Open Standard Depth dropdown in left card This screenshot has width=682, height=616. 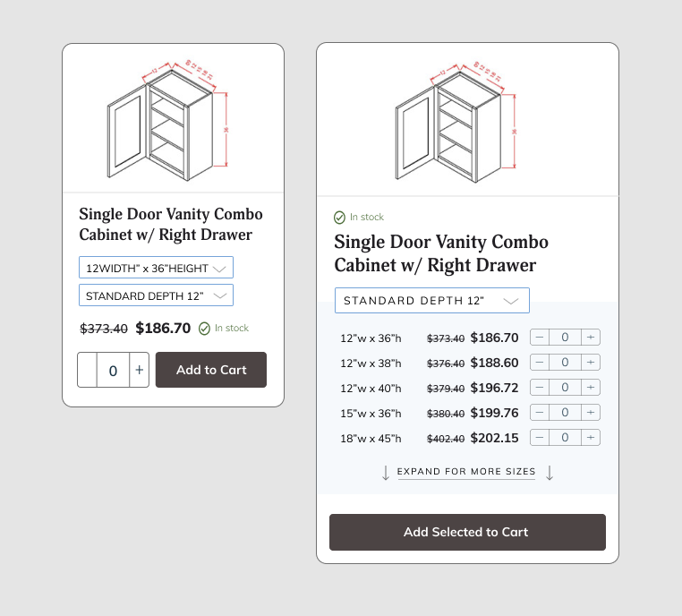point(156,295)
